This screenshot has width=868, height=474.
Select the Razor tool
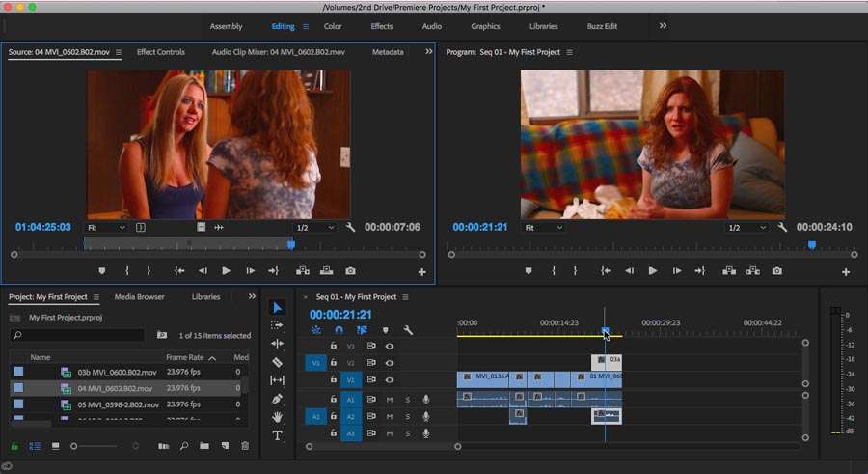[x=278, y=362]
